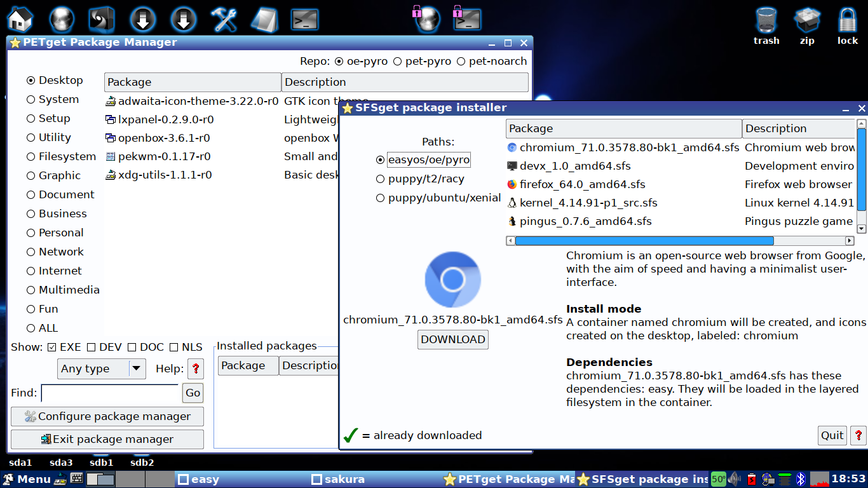This screenshot has width=868, height=488.
Task: Open the first download arrow desktop icon
Action: (x=143, y=19)
